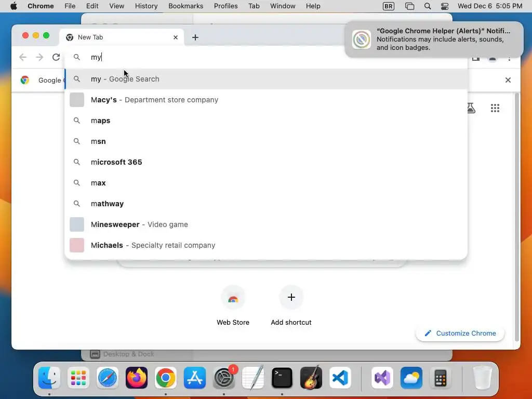The image size is (532, 399).
Task: Click the date and time in menu bar
Action: click(x=489, y=6)
